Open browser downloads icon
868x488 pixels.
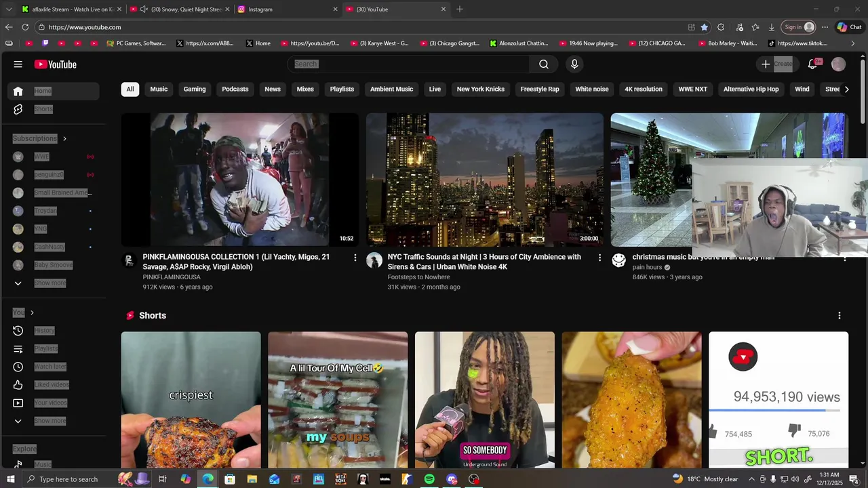[772, 27]
